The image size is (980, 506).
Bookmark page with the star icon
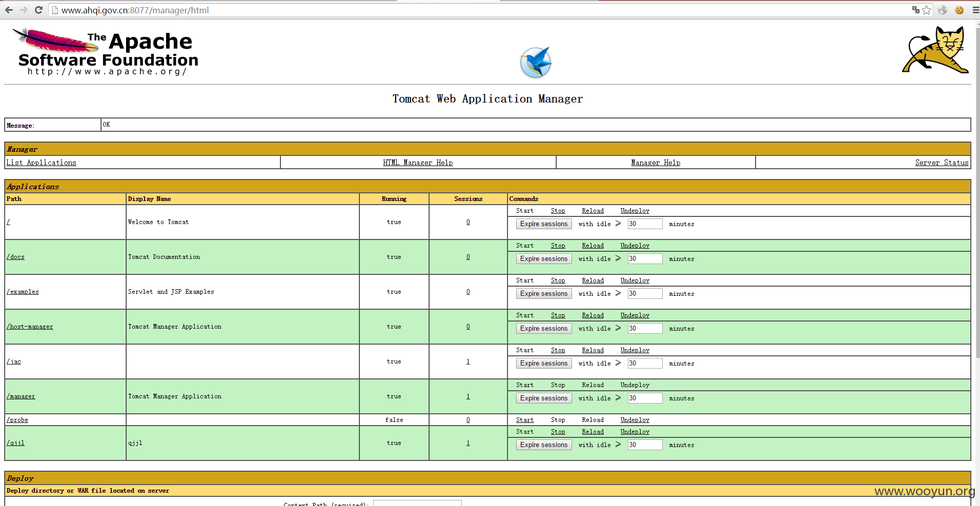click(926, 10)
